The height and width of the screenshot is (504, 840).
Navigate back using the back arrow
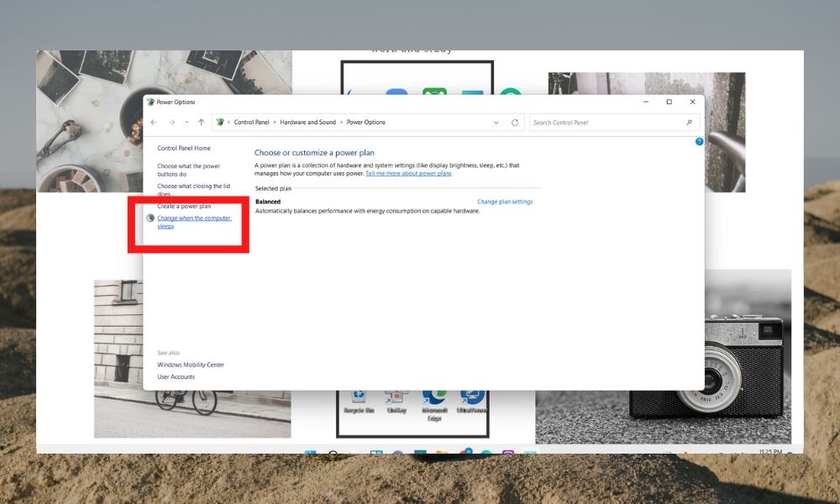click(155, 122)
